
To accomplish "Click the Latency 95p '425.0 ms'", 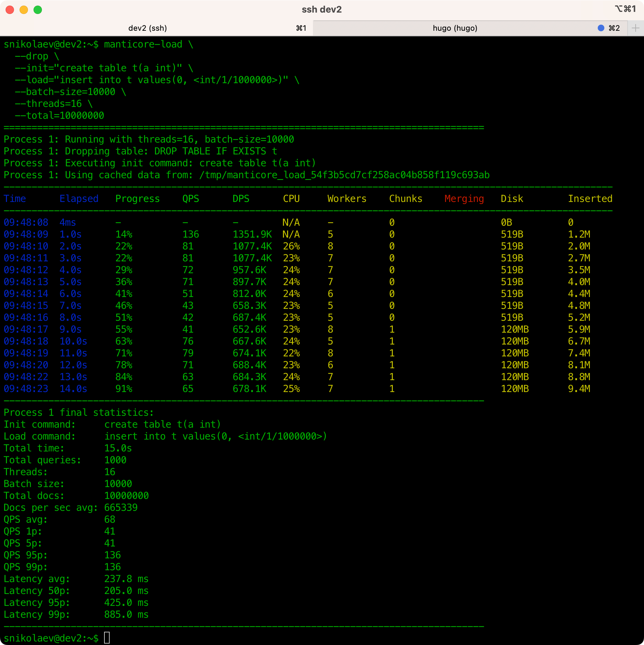I will coord(126,603).
